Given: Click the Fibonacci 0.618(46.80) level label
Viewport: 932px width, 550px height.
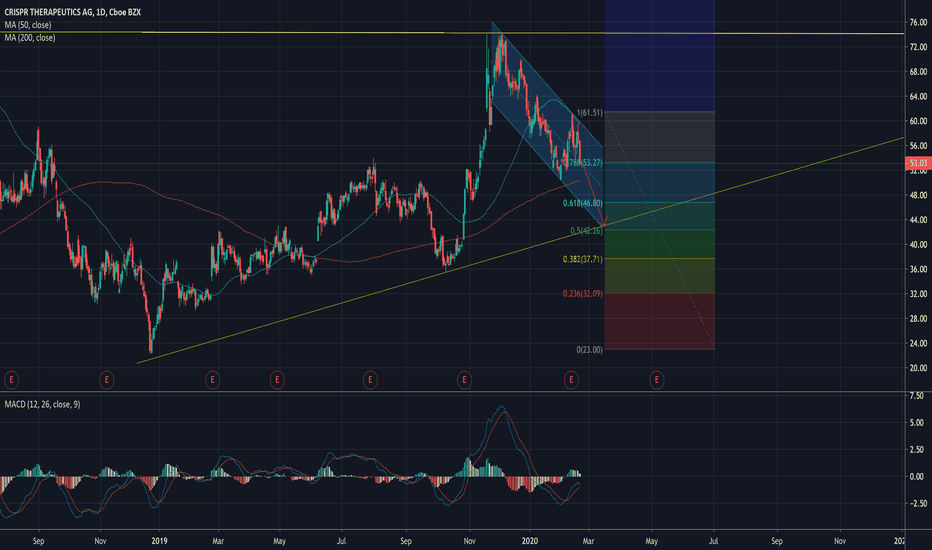Looking at the screenshot, I should pyautogui.click(x=582, y=203).
